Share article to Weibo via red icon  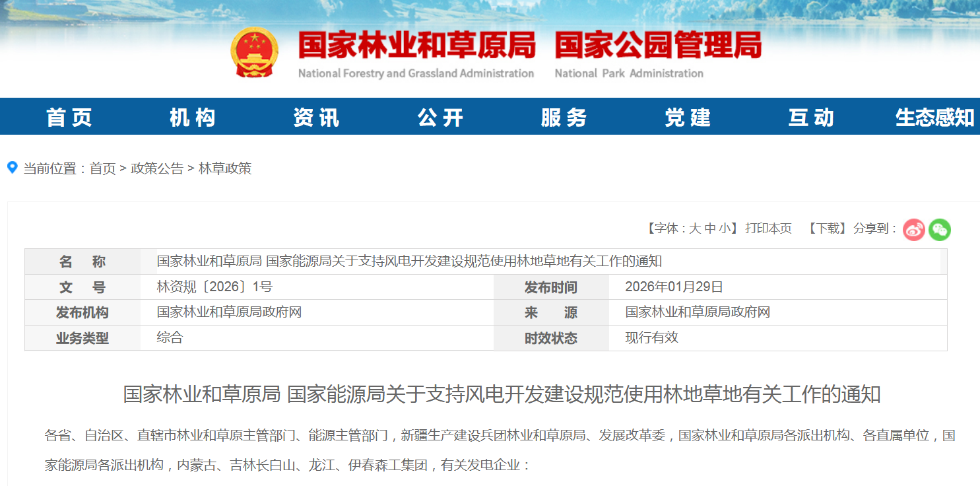click(914, 229)
